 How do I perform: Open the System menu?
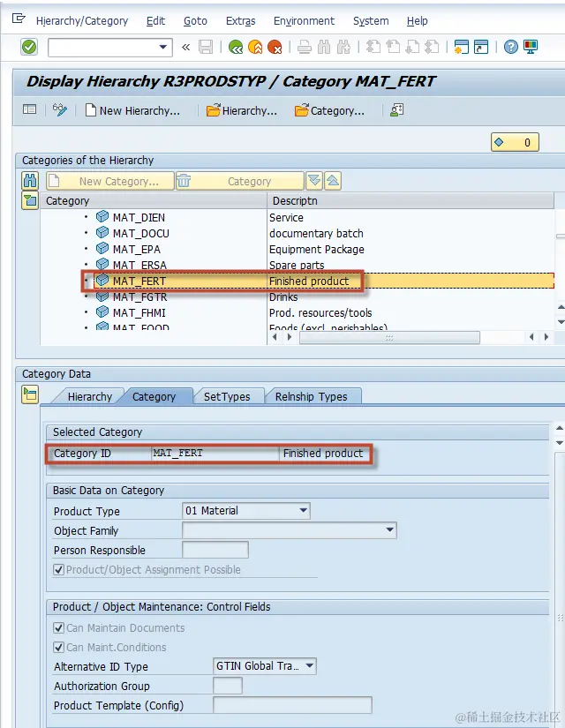pyautogui.click(x=371, y=21)
